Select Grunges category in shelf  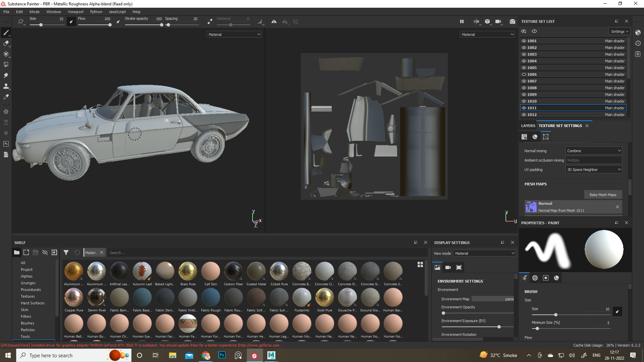tap(28, 283)
